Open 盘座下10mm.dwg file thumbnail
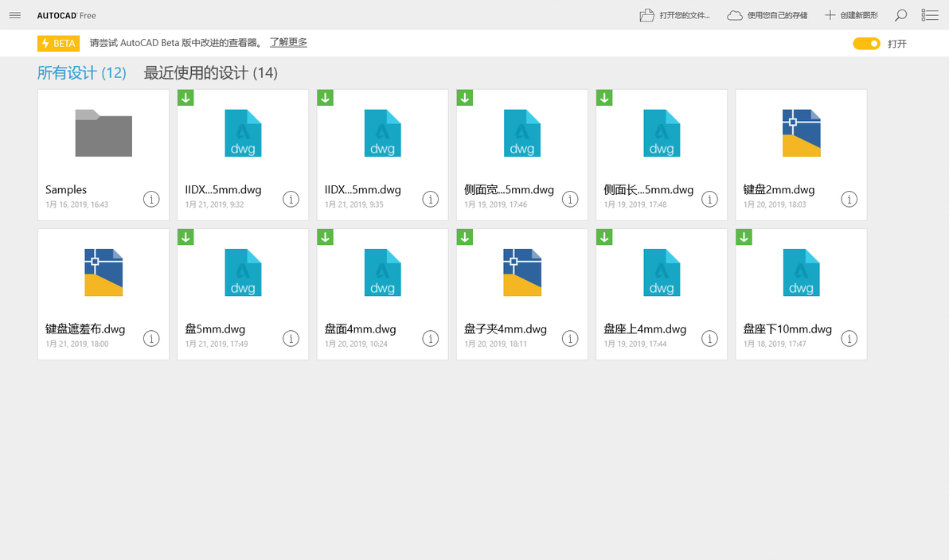The width and height of the screenshot is (949, 560). click(x=802, y=272)
